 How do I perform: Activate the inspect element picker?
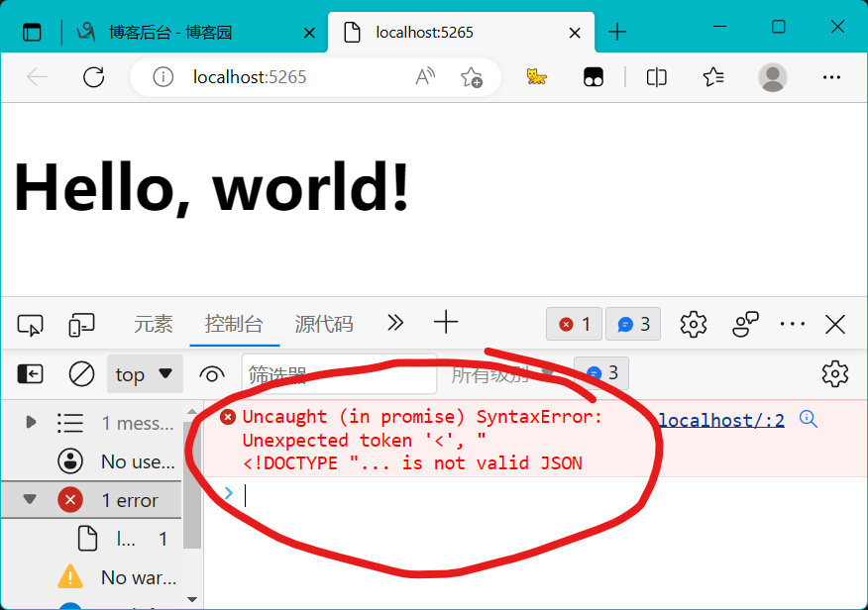point(30,325)
